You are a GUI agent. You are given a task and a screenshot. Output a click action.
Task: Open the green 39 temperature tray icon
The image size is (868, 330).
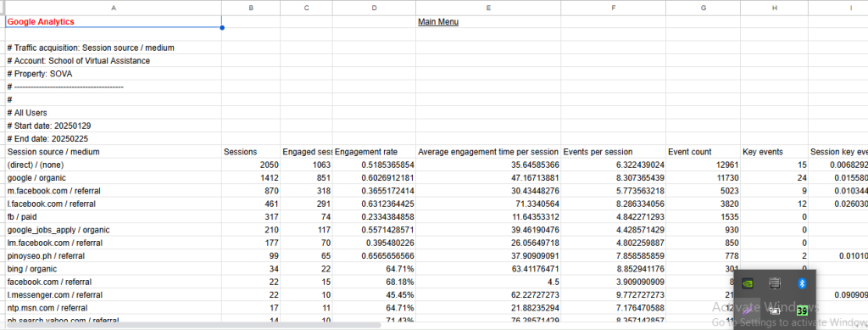click(802, 310)
